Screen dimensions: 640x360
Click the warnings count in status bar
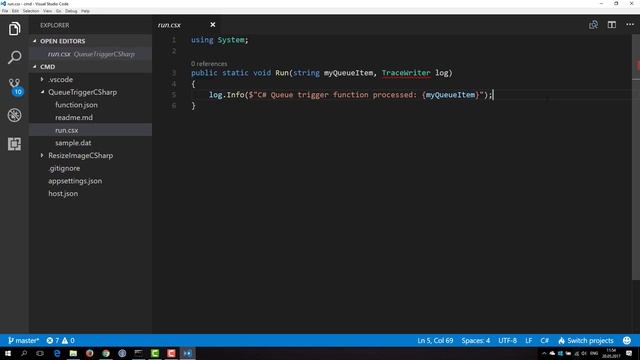tap(68, 340)
